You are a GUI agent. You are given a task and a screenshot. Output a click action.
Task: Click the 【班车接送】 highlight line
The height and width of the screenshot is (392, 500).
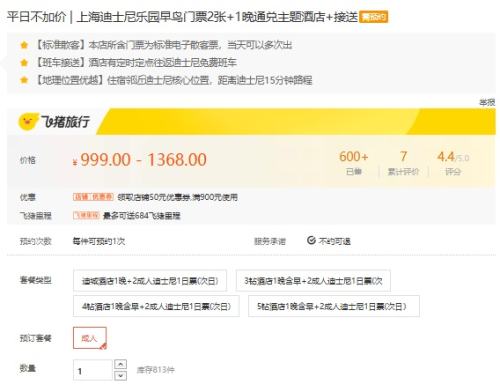tap(135, 63)
